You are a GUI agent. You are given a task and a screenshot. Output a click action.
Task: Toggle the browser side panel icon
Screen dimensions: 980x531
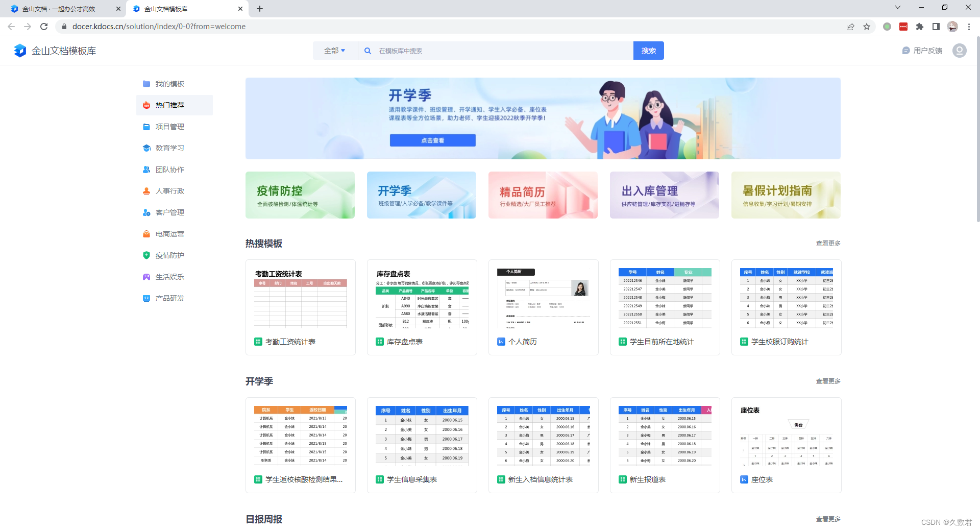(x=936, y=27)
